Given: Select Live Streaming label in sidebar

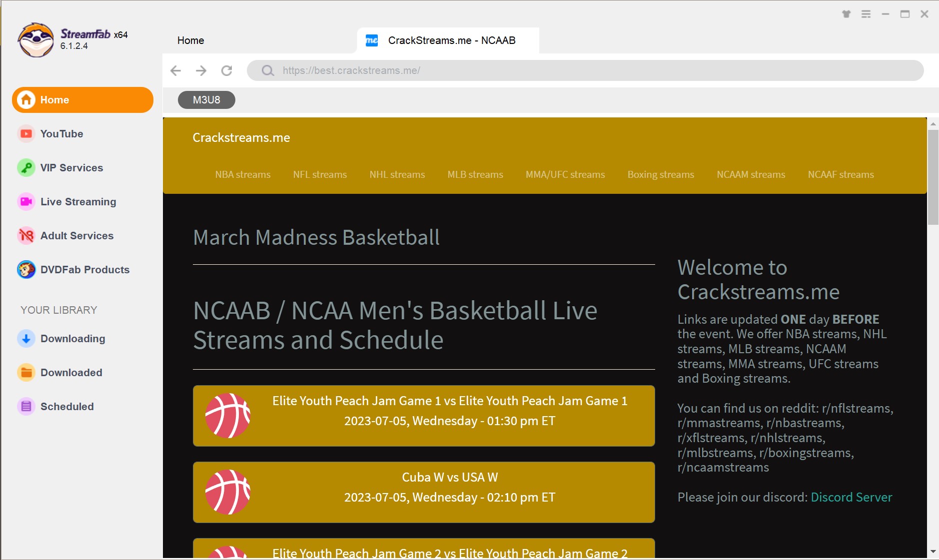Looking at the screenshot, I should click(x=78, y=202).
